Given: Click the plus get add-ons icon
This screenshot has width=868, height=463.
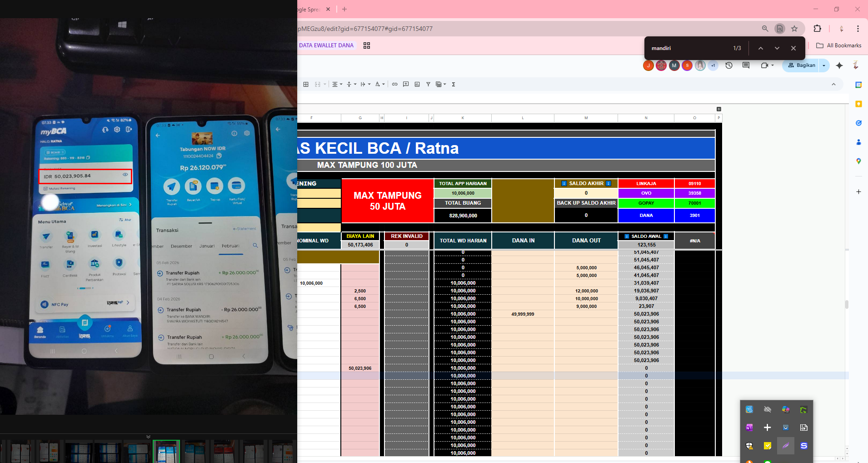Looking at the screenshot, I should [x=858, y=192].
